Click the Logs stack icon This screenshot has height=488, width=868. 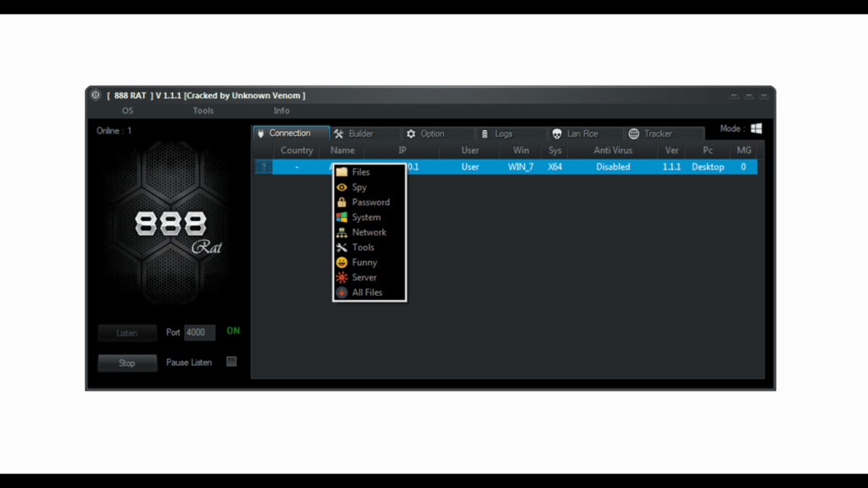coord(484,134)
